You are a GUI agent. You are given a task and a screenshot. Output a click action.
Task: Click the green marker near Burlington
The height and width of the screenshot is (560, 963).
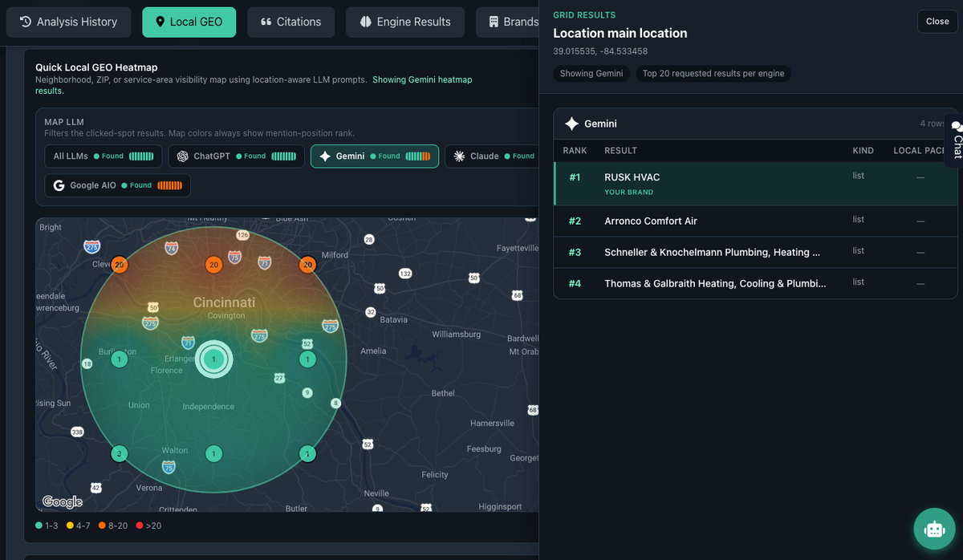tap(119, 359)
